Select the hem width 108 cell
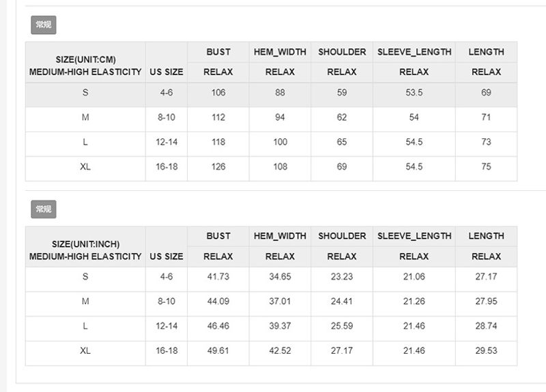The width and height of the screenshot is (546, 392). click(280, 166)
